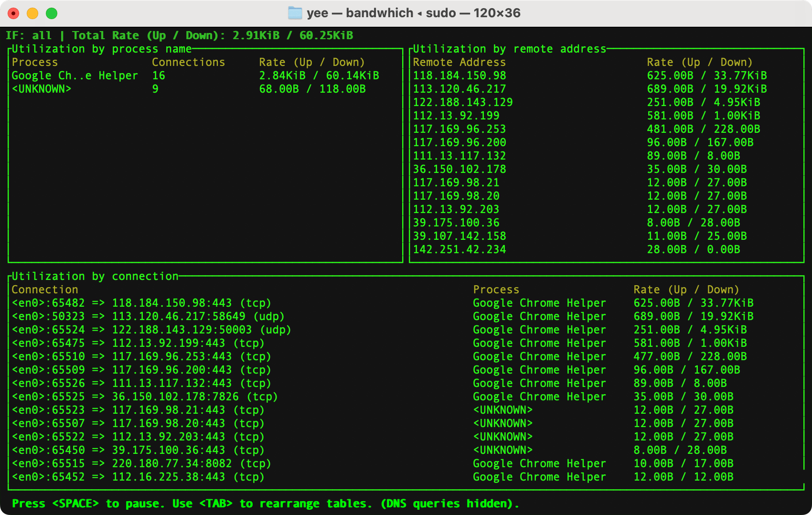Select remote address 142.251.42.234

pos(459,249)
